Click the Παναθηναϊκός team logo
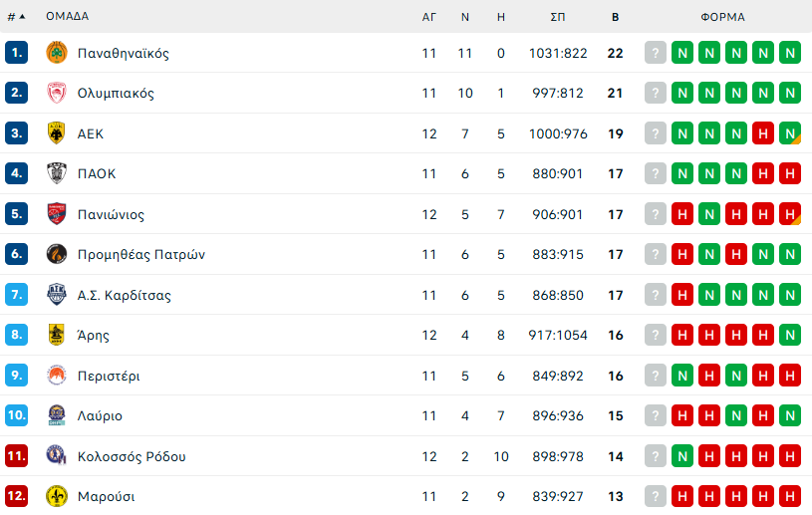The image size is (812, 515). (57, 53)
